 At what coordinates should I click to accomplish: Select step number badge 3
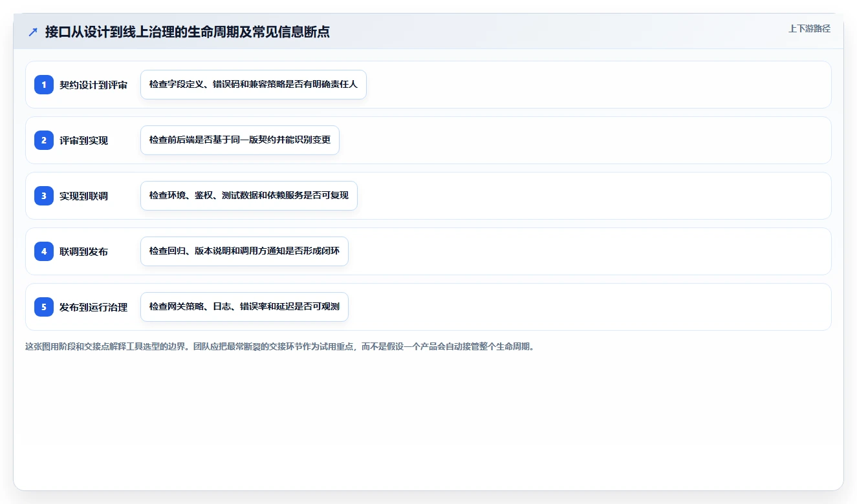coord(44,196)
